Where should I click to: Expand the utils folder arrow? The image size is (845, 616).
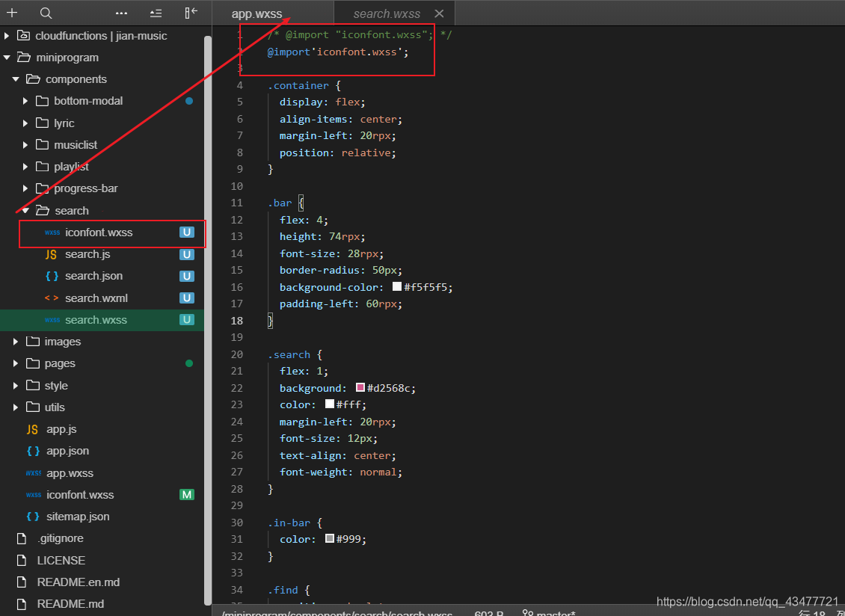pos(16,407)
